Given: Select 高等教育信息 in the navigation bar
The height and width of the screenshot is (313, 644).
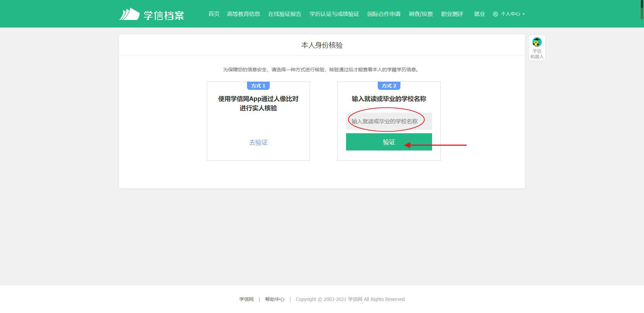Looking at the screenshot, I should coord(243,14).
